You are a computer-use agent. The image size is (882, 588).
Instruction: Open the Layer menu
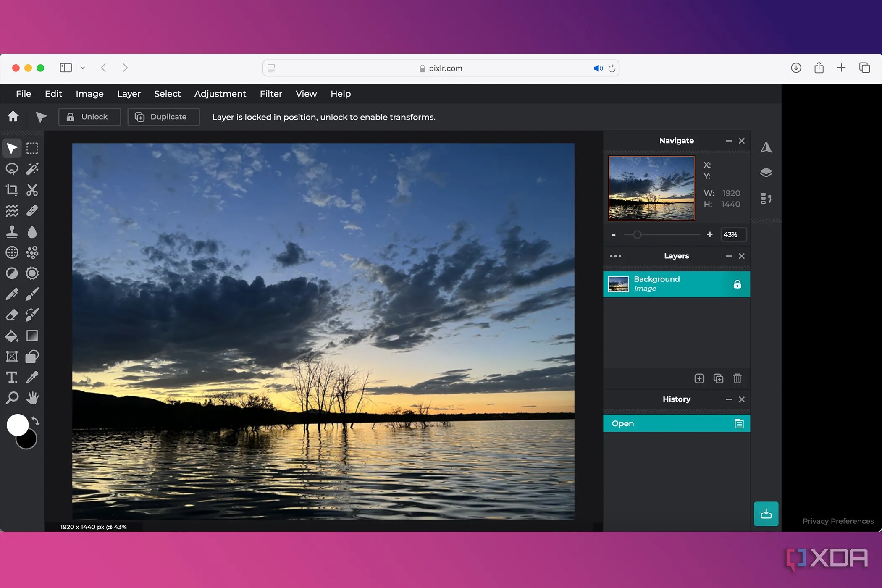click(129, 94)
